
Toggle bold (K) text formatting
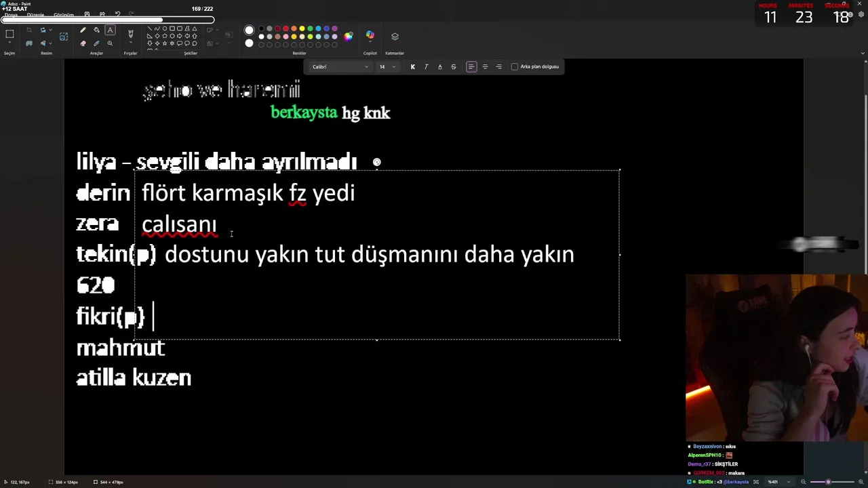point(412,66)
